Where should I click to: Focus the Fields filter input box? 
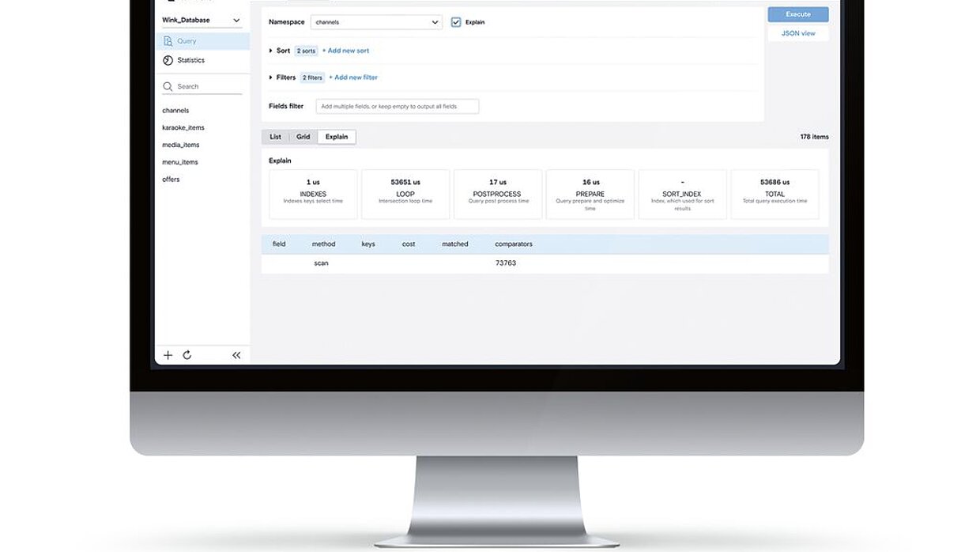397,106
